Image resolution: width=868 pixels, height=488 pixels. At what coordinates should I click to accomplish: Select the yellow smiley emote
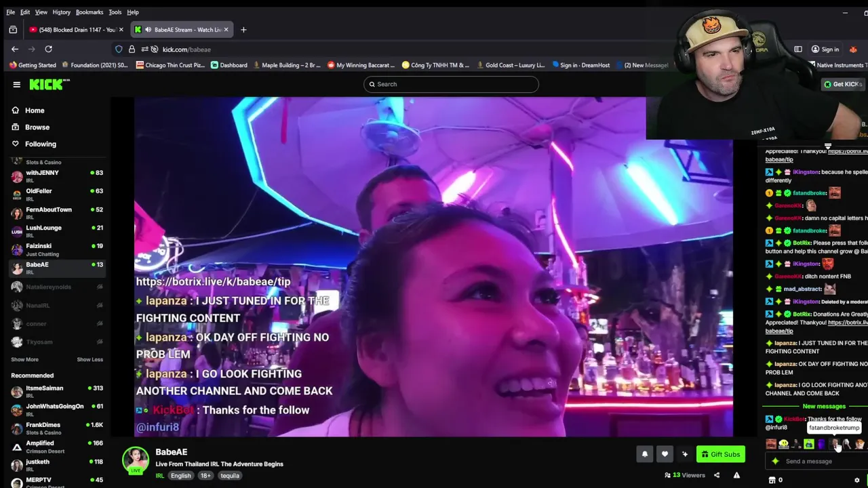pos(783,444)
